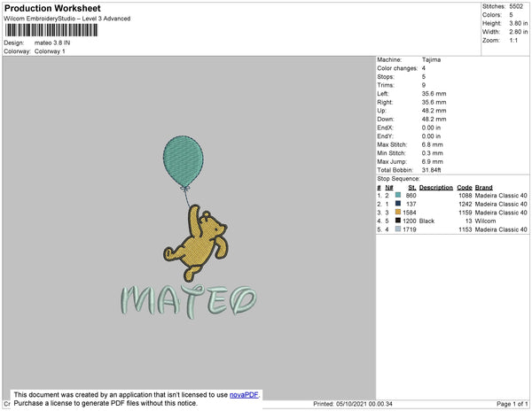Viewport: 532px width, 411px height.
Task: Click the code 1088 in the stop sequence
Action: point(465,196)
